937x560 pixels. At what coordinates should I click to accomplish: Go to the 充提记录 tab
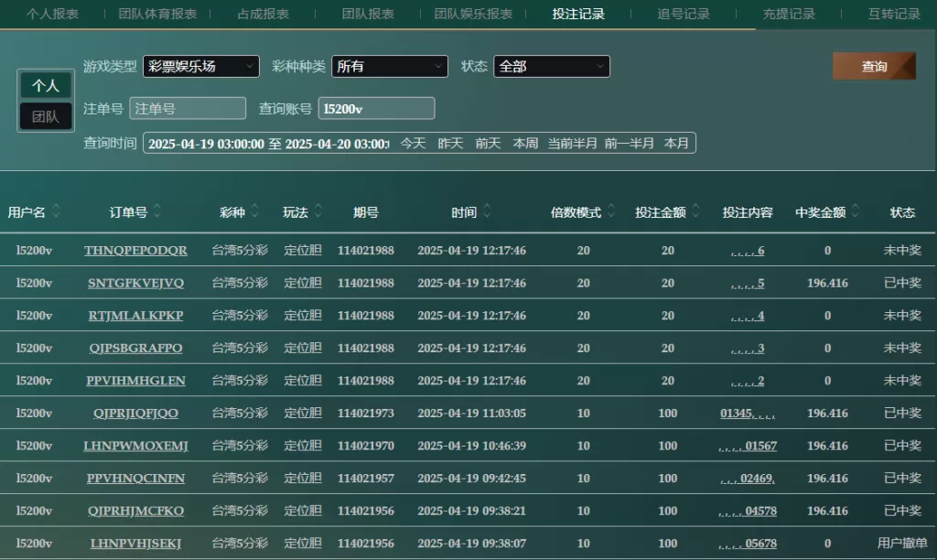point(789,14)
